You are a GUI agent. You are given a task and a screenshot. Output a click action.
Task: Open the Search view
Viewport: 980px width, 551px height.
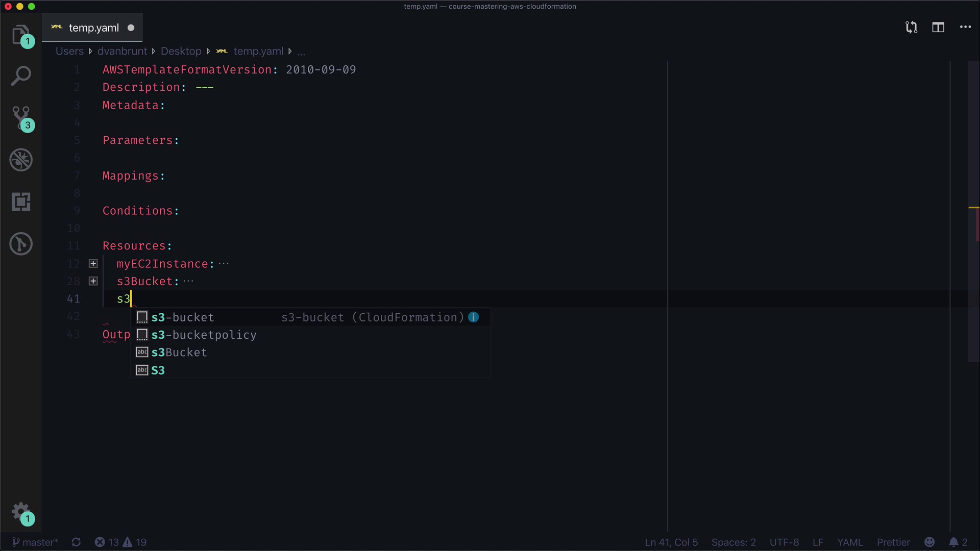(x=21, y=76)
